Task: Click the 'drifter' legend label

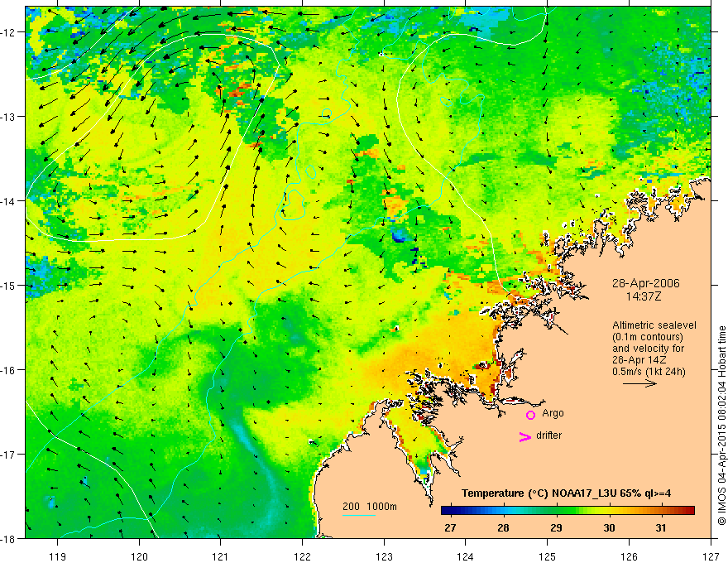Action: coord(548,435)
